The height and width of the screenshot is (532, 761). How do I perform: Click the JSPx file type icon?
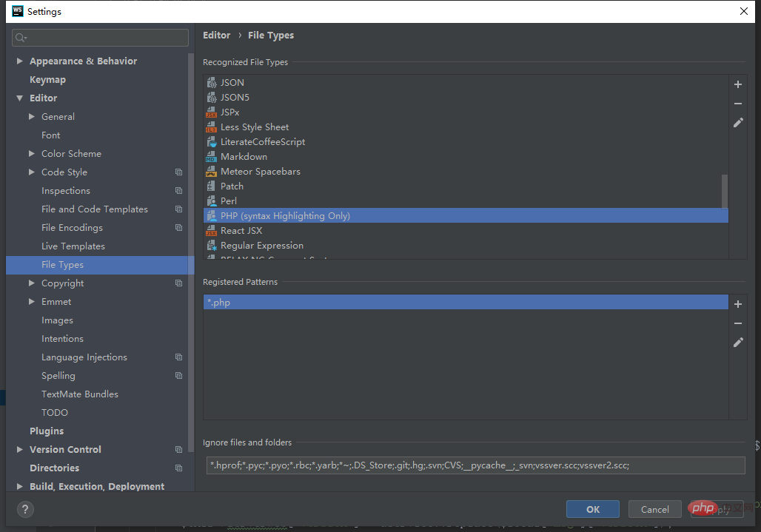coord(211,112)
